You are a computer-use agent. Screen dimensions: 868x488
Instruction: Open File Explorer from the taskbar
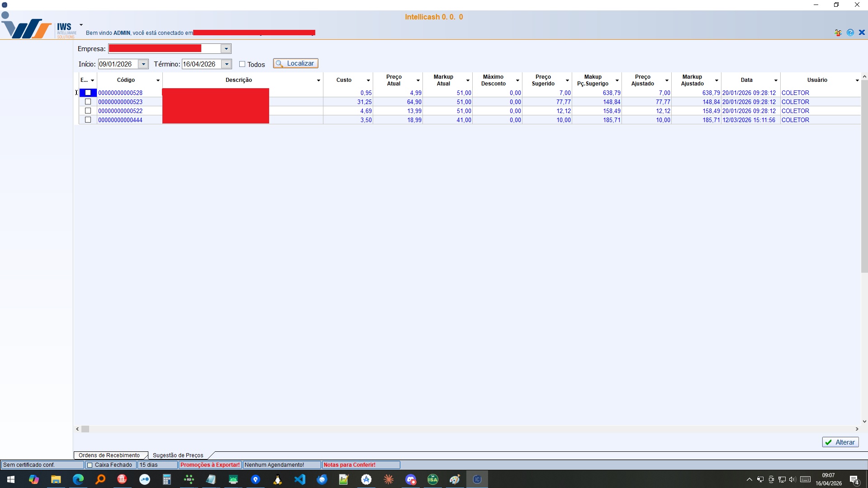(56, 479)
